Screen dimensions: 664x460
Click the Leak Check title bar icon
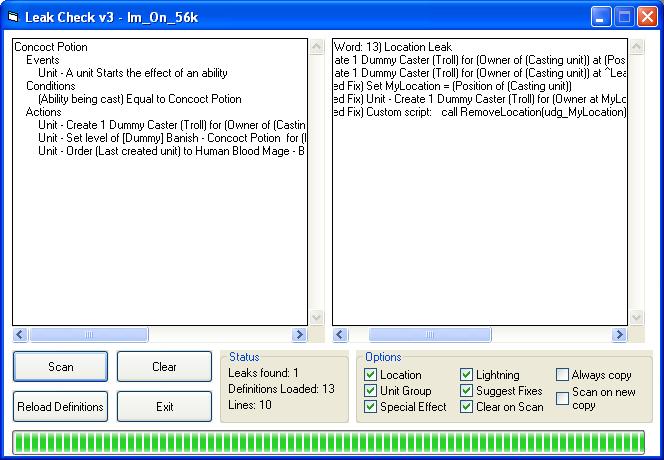[x=14, y=17]
